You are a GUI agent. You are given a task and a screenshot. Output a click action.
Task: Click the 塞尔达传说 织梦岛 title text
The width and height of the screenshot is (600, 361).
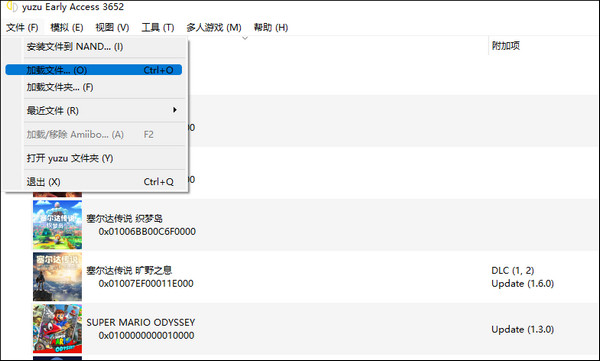[125, 219]
